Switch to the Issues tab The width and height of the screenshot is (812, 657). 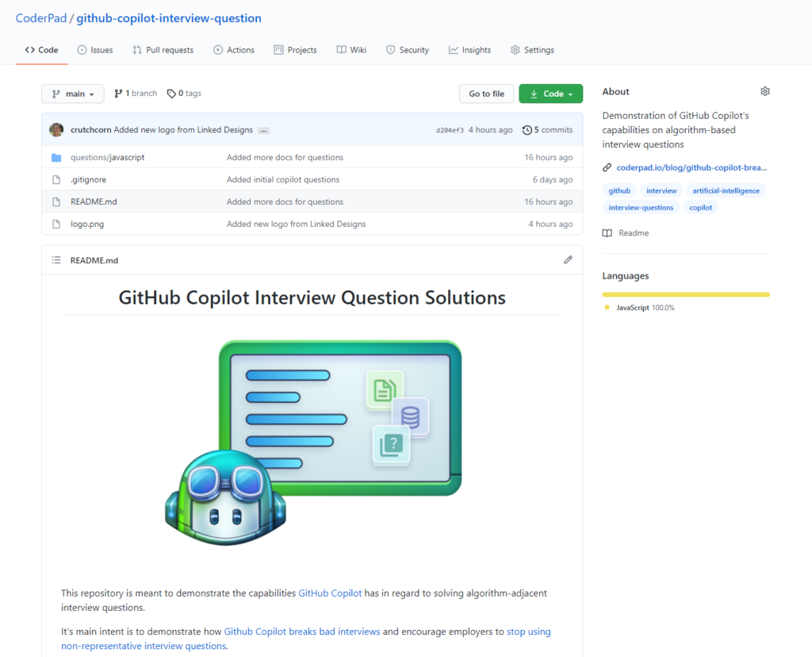(x=94, y=49)
